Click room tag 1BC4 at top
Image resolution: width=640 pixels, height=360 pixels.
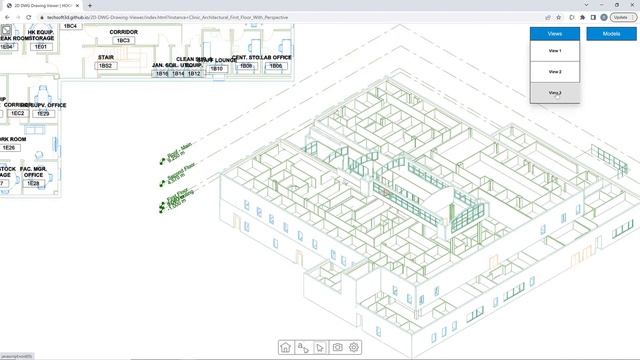coord(70,26)
